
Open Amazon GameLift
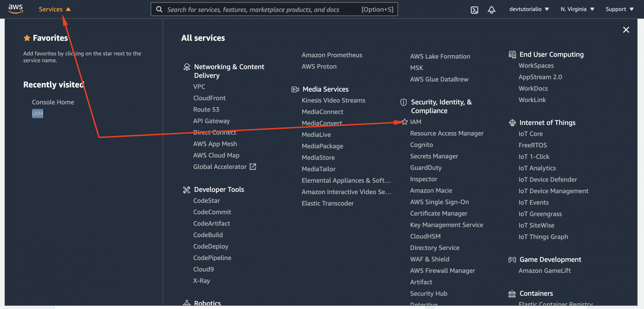pos(545,271)
